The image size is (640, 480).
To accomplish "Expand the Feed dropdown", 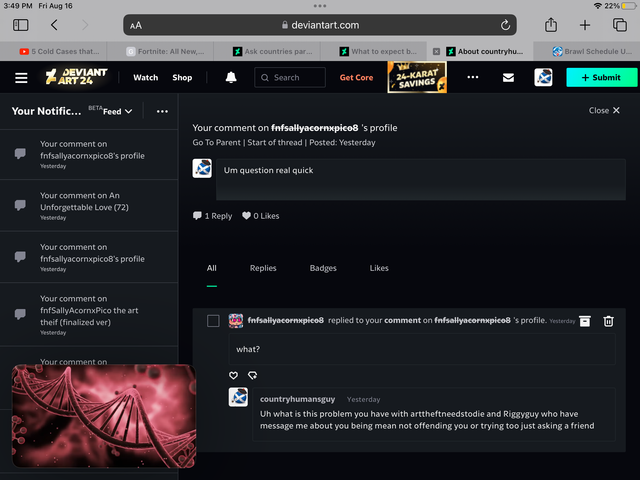I will pyautogui.click(x=118, y=111).
